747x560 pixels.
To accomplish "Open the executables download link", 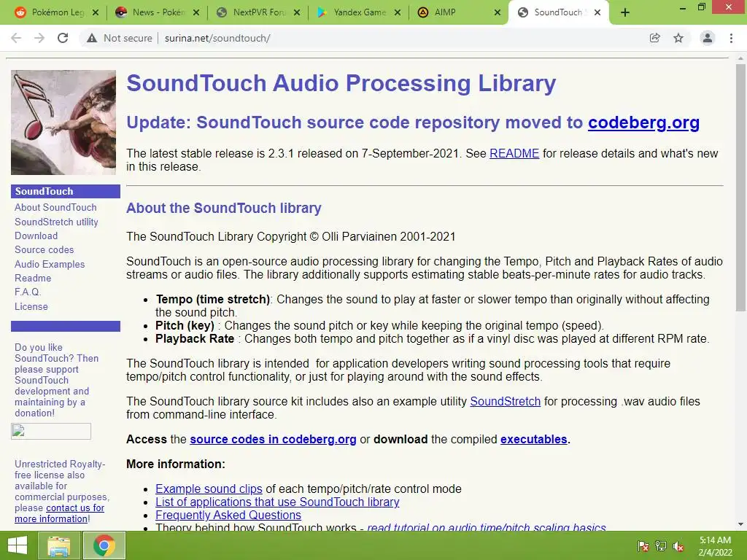I will pos(533,439).
